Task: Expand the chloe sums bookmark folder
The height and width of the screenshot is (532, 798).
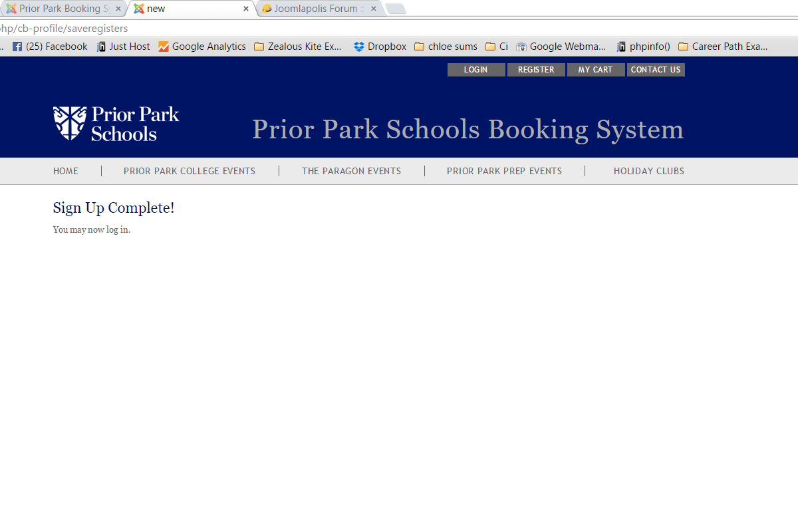Action: click(446, 47)
